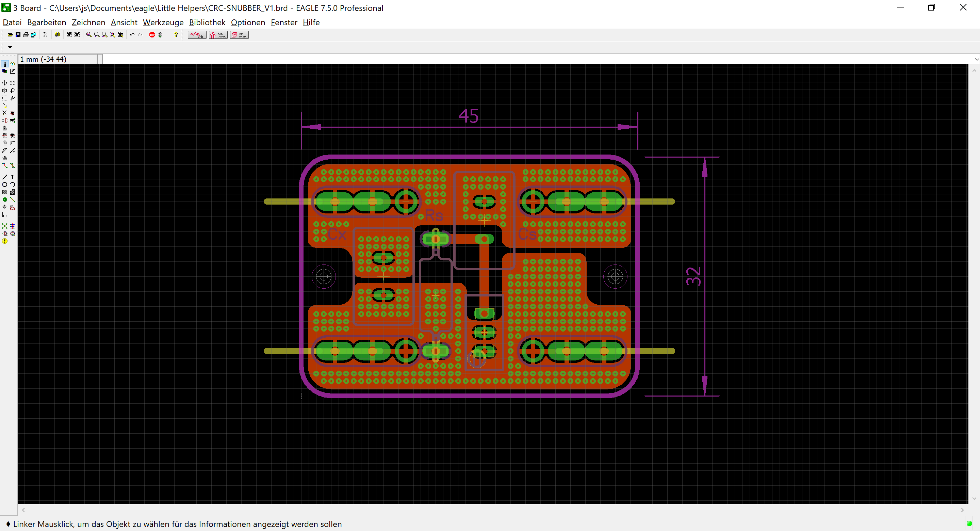Zoom to fit the drawing
Viewport: 980px width, 531px height.
pos(88,35)
